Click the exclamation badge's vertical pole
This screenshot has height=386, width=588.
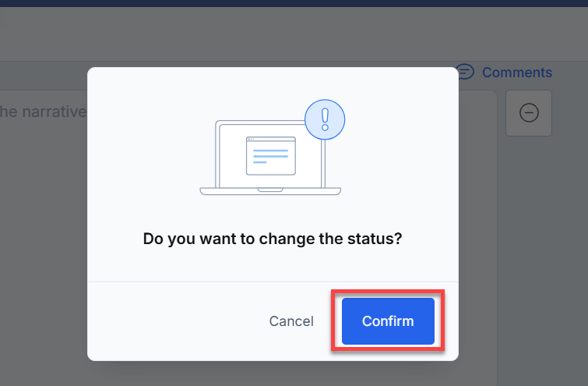323,164
